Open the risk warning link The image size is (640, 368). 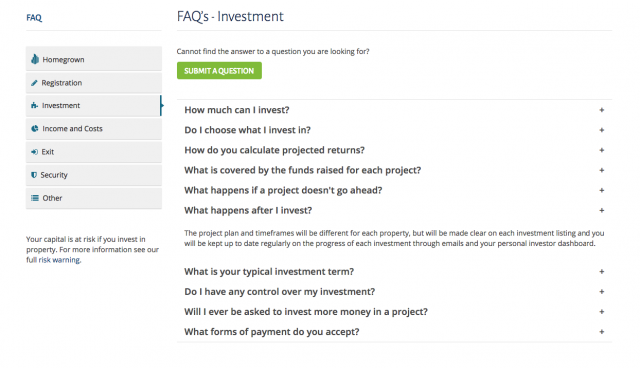(x=60, y=260)
